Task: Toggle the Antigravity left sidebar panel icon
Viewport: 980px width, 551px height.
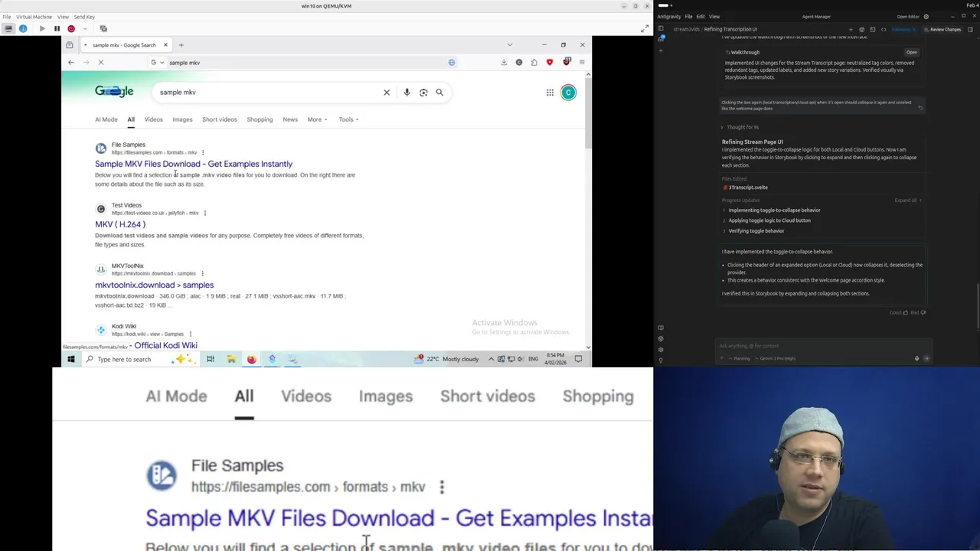Action: click(x=661, y=29)
